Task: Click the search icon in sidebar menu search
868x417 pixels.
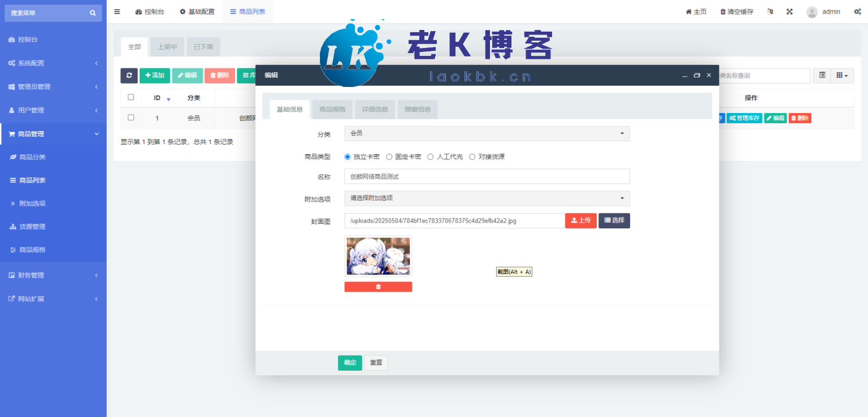Action: [x=93, y=13]
